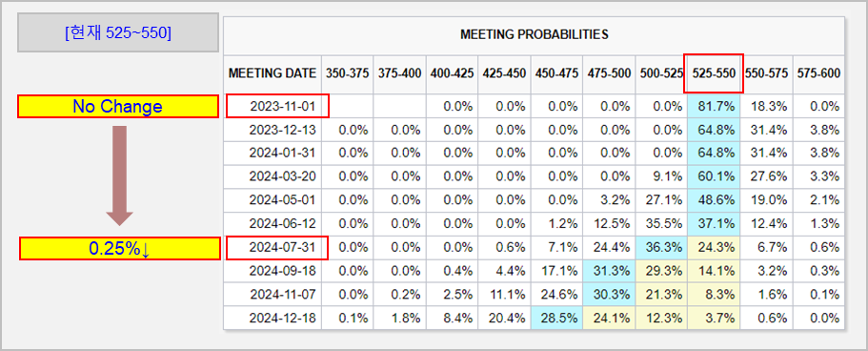
Task: Click the 64.8% cell in 2023-12-13 row
Action: pyautogui.click(x=714, y=130)
